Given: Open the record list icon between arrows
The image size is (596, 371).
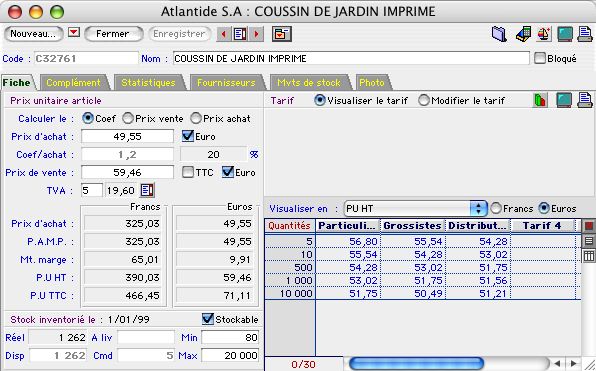Looking at the screenshot, I should coord(240,34).
